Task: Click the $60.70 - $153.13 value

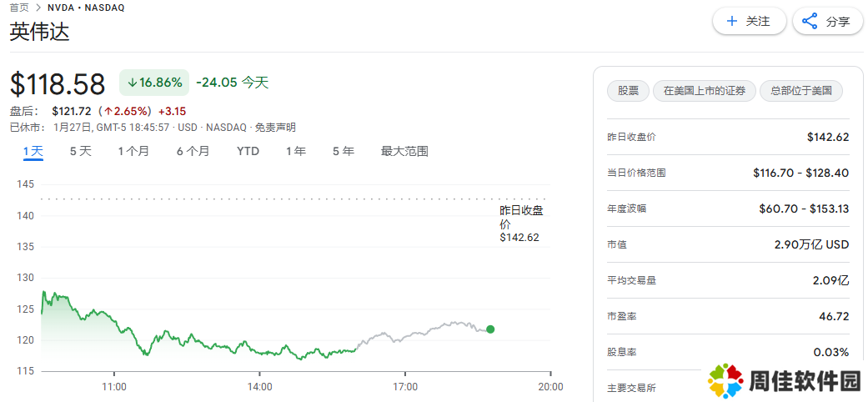Action: tap(804, 209)
